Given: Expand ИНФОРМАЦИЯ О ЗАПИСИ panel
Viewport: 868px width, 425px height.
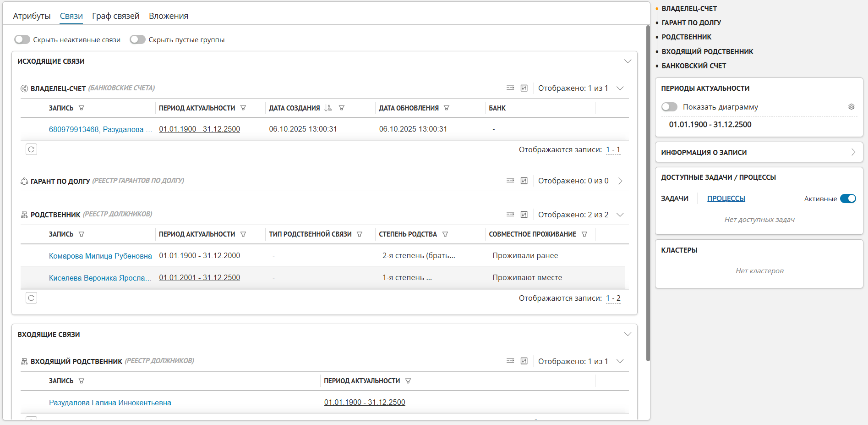Looking at the screenshot, I should [853, 152].
